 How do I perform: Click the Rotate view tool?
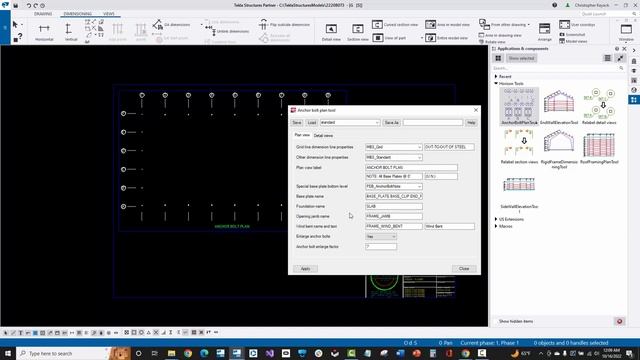[x=492, y=42]
